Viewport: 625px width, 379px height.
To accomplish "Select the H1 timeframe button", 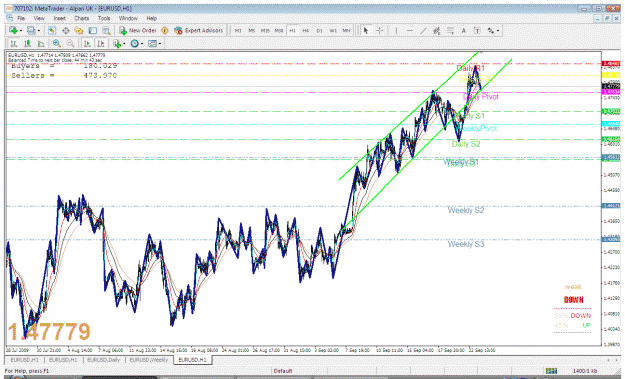I will tap(292, 30).
